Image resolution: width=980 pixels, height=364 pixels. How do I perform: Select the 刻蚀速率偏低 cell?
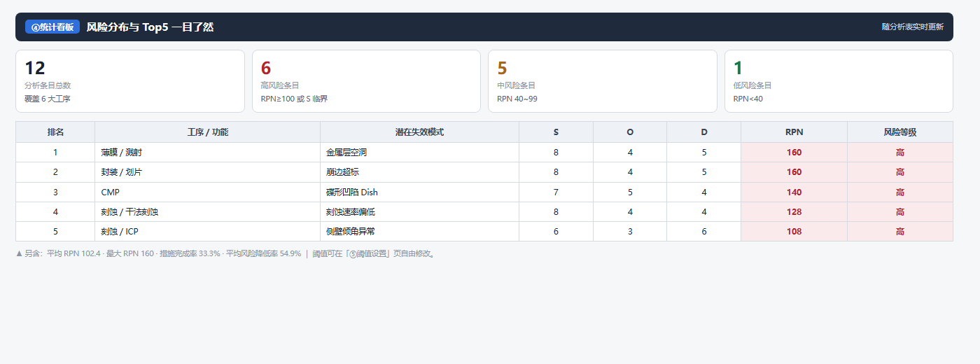pyautogui.click(x=420, y=211)
